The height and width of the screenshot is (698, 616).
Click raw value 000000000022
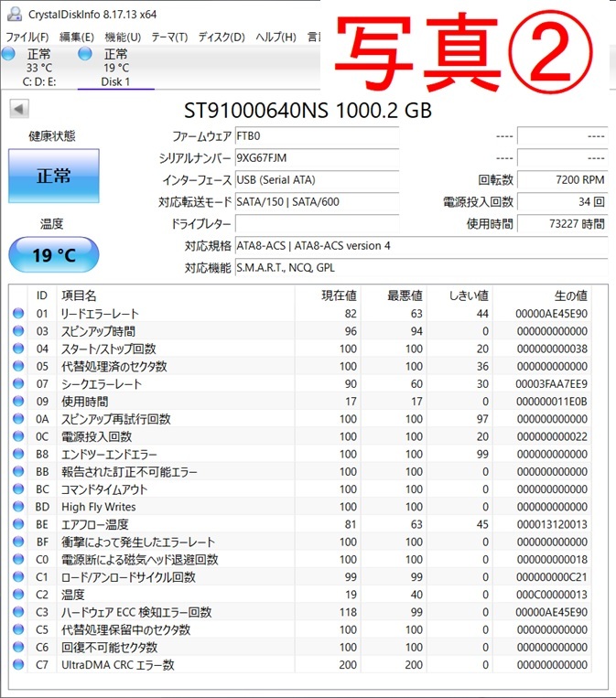pyautogui.click(x=552, y=436)
